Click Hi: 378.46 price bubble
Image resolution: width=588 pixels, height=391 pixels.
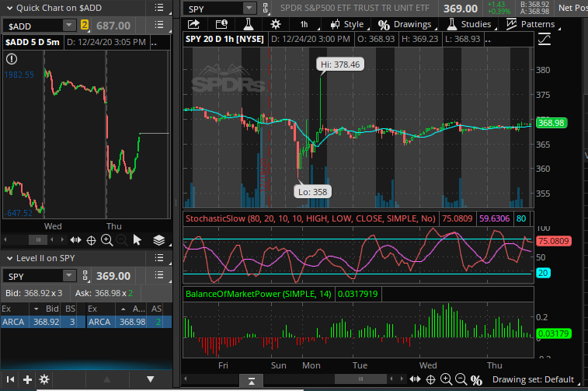[x=339, y=65]
